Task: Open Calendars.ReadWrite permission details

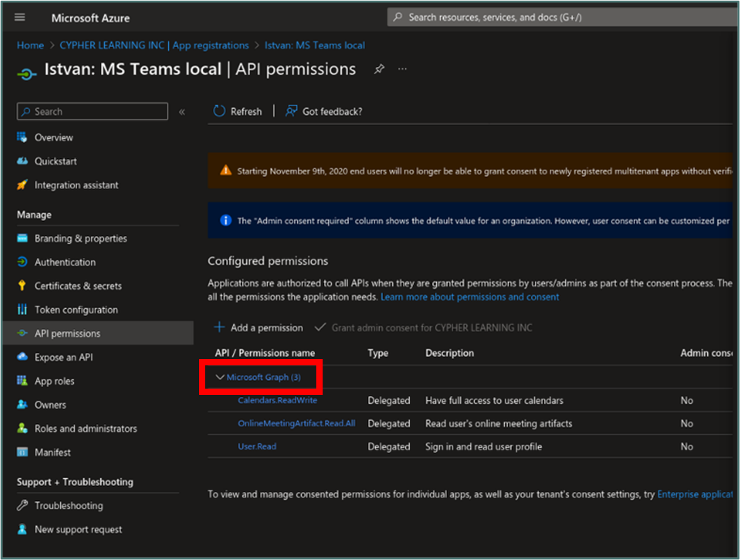Action: (x=277, y=401)
